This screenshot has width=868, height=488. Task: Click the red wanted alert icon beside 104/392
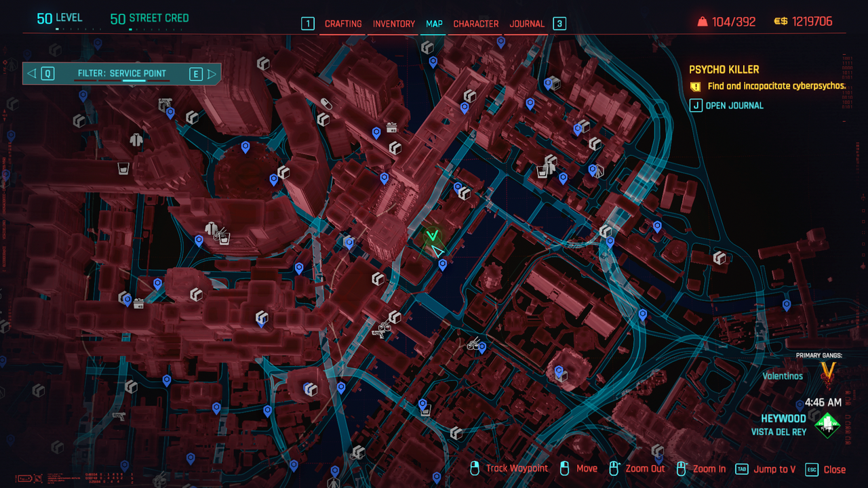[702, 22]
